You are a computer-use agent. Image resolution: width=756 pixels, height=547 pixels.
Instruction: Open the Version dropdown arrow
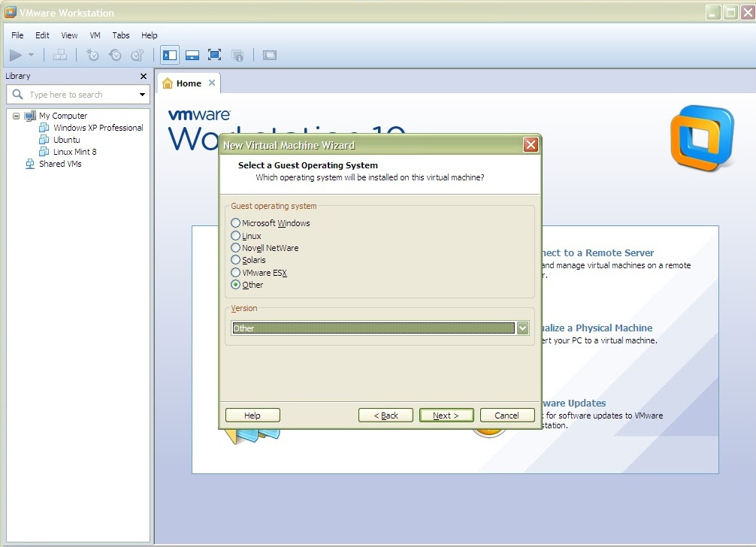click(x=522, y=328)
